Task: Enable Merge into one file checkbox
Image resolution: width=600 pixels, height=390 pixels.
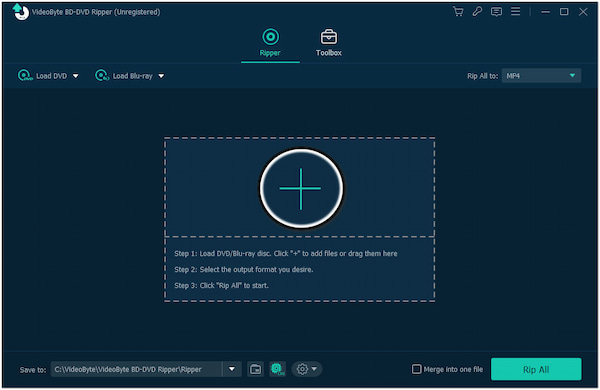Action: tap(416, 369)
